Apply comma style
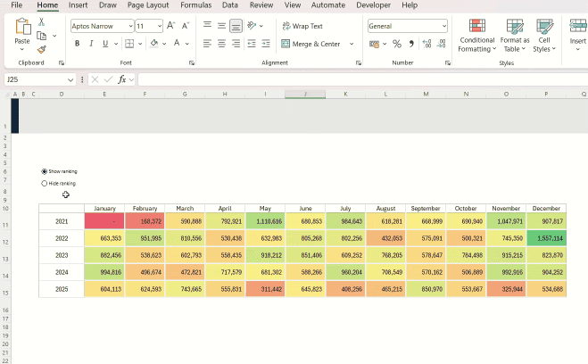Image resolution: width=588 pixels, height=364 pixels. pyautogui.click(x=411, y=44)
